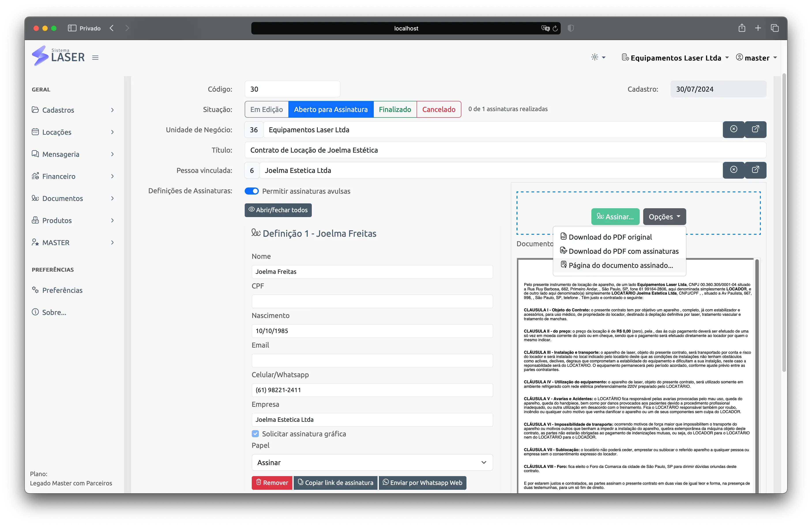Click the Abrir/fechar todos button
Image resolution: width=812 pixels, height=526 pixels.
point(278,210)
